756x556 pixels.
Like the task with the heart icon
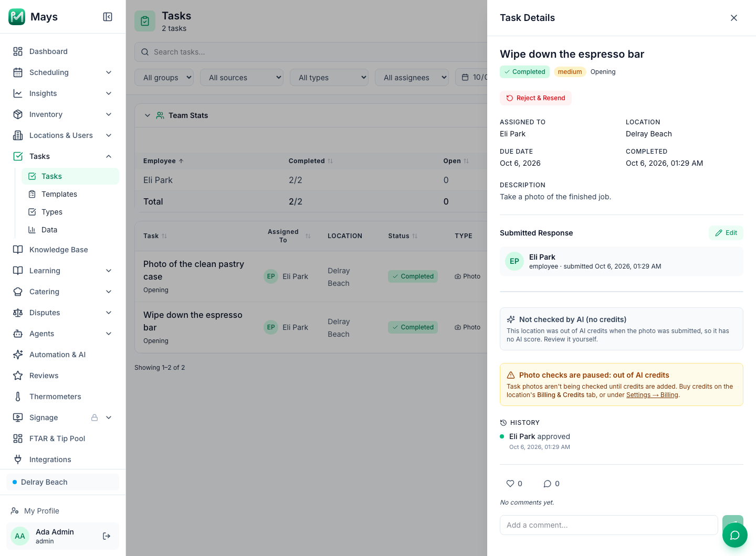[x=510, y=484]
